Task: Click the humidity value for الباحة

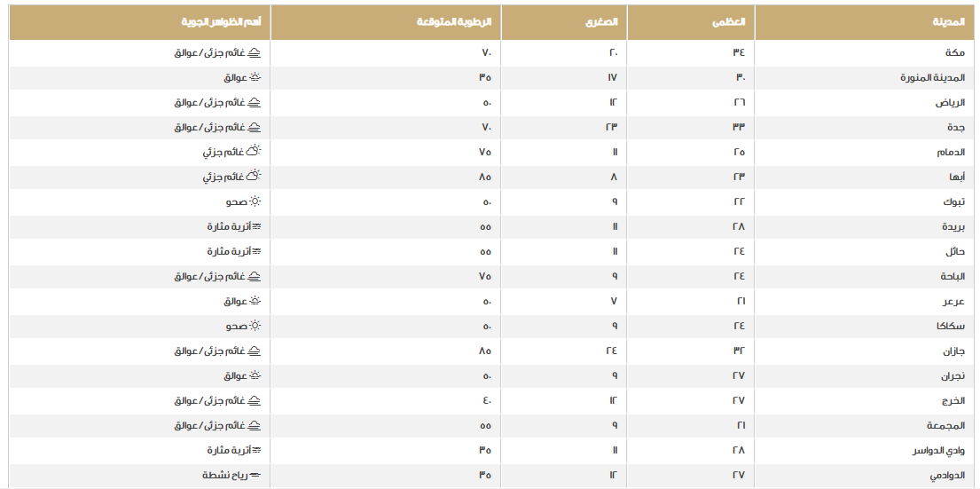Action: pos(485,276)
